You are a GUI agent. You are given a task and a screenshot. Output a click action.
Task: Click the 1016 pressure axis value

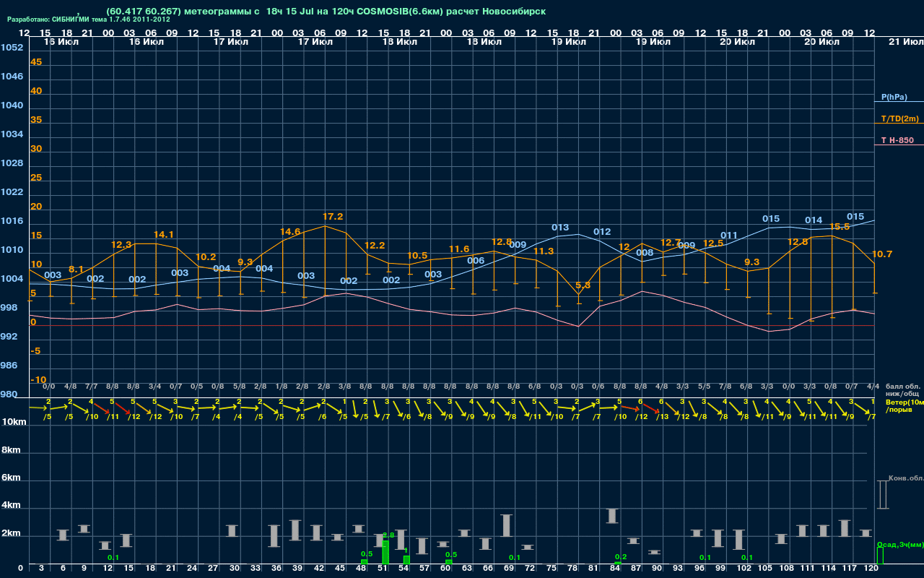pos(12,221)
